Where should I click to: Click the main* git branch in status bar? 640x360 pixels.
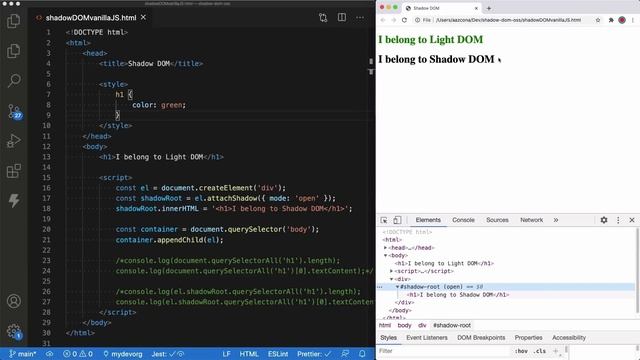(x=22, y=354)
